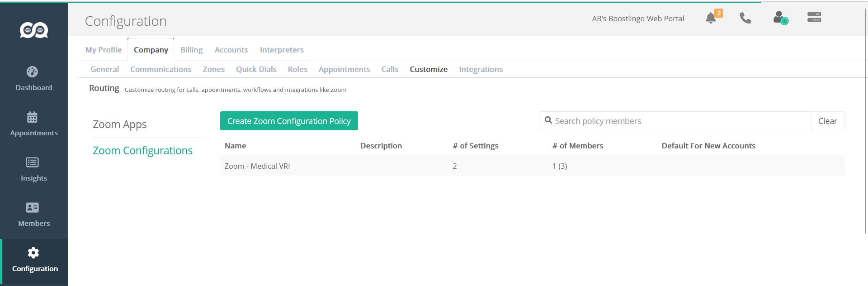Open Zoom Apps section link
Viewport: 868px width, 286px height.
pyautogui.click(x=120, y=124)
